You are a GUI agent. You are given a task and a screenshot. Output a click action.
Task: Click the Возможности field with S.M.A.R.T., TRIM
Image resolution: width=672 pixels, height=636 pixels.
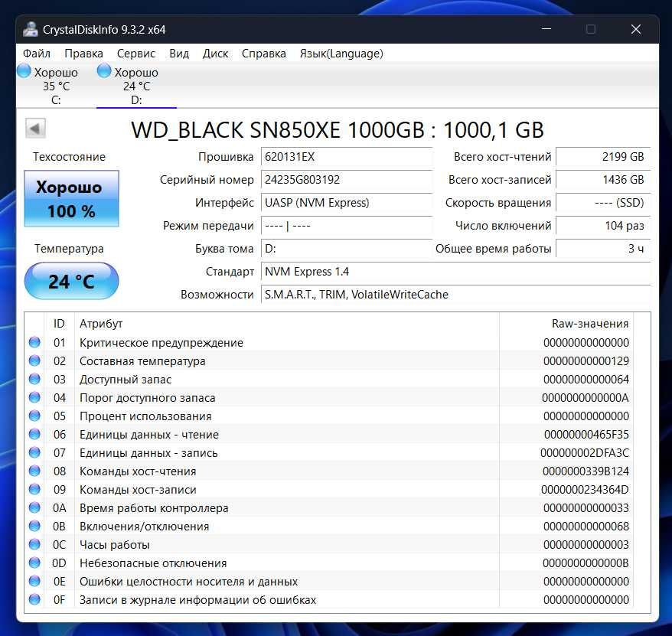(455, 295)
